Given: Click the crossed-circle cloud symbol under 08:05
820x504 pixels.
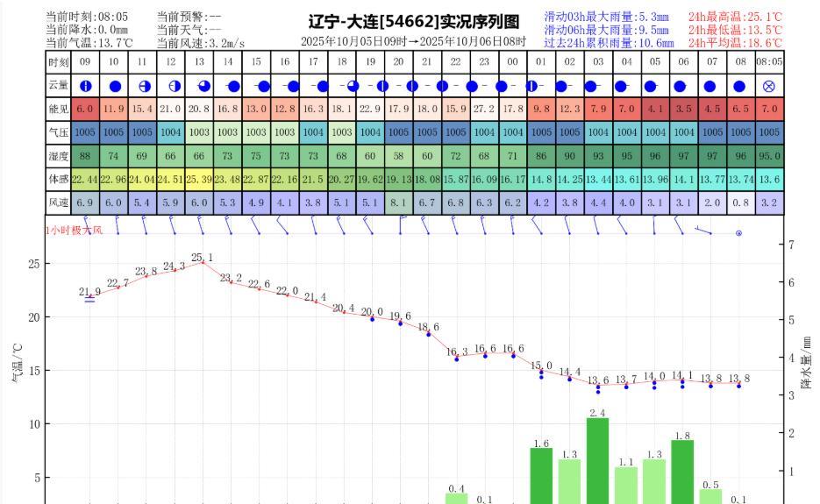Looking at the screenshot, I should point(769,86).
